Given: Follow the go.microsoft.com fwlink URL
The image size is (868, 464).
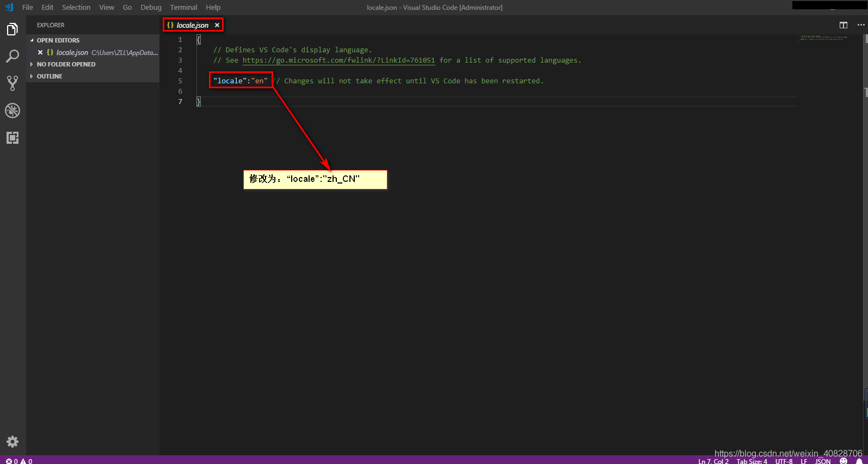Looking at the screenshot, I should [338, 60].
